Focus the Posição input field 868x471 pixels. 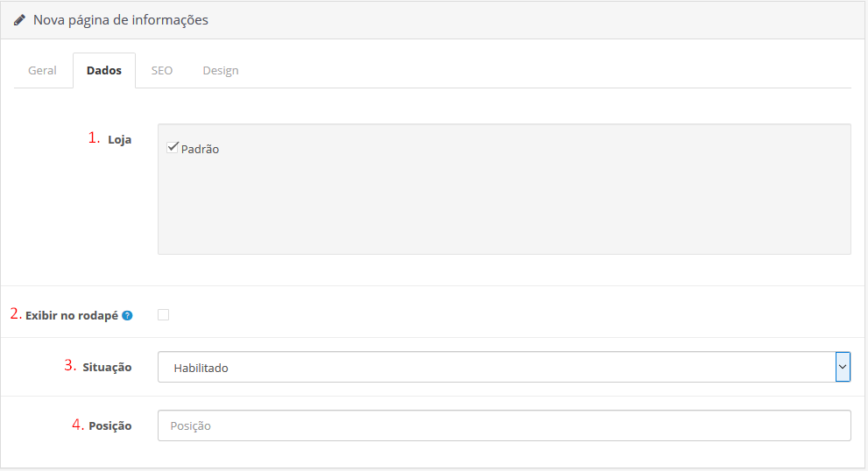pyautogui.click(x=504, y=425)
